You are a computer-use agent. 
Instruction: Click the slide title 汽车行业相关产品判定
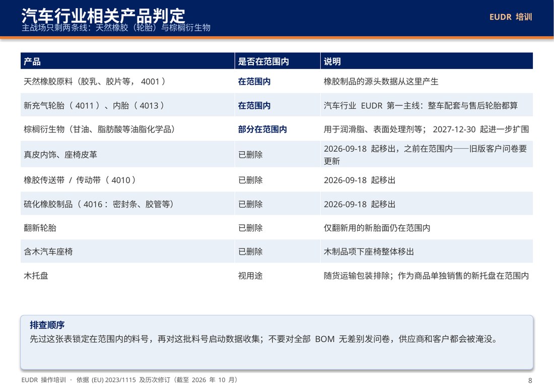(103, 15)
